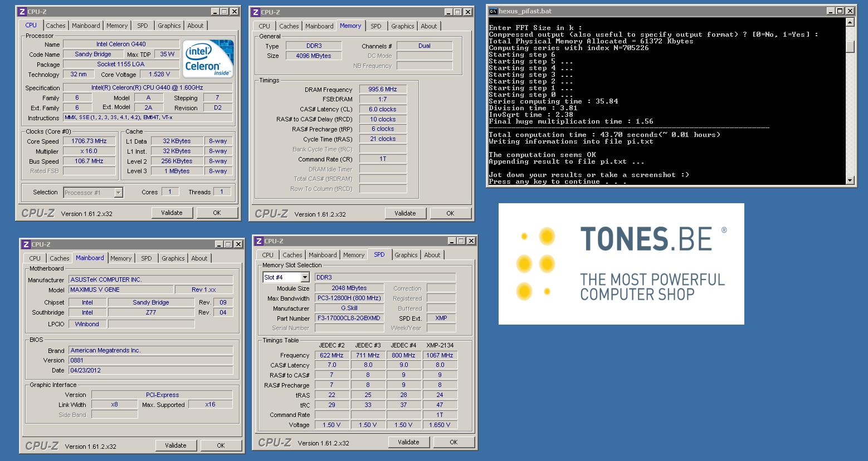Click the MAXIMUS V GENE model field
Image resolution: width=868 pixels, height=461 pixels.
click(120, 290)
